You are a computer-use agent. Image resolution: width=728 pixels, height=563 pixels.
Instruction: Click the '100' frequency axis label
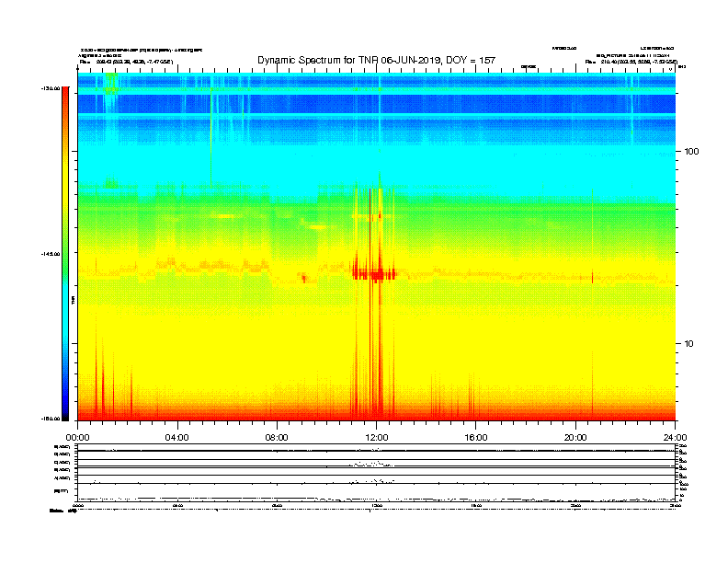[691, 152]
